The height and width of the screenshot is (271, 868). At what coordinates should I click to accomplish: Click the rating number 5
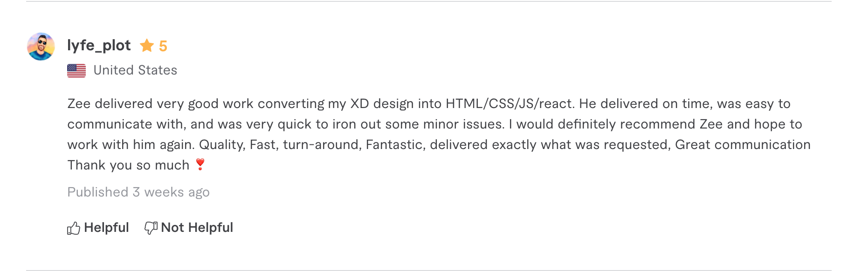pyautogui.click(x=163, y=46)
